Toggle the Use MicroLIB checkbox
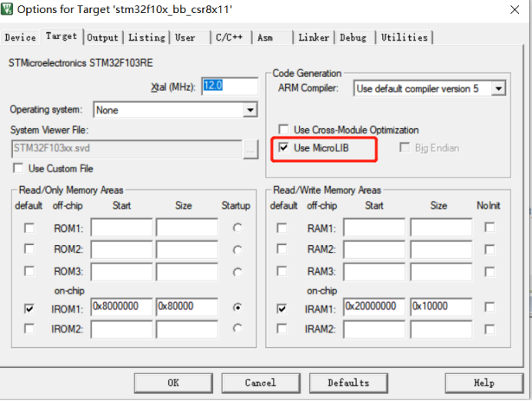Viewport: 532px width, 401px height. [284, 147]
